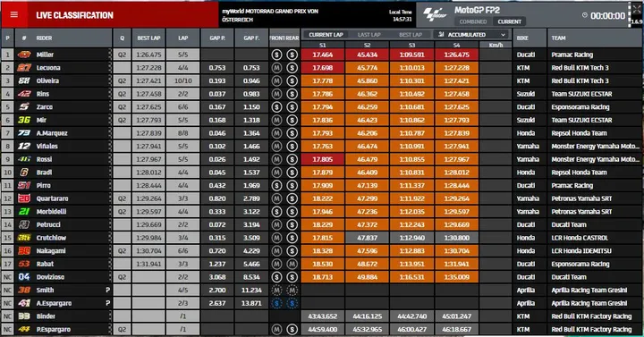This screenshot has height=337, width=644.
Task: Click Morbidelli's front tyre S icon
Action: pos(276,212)
